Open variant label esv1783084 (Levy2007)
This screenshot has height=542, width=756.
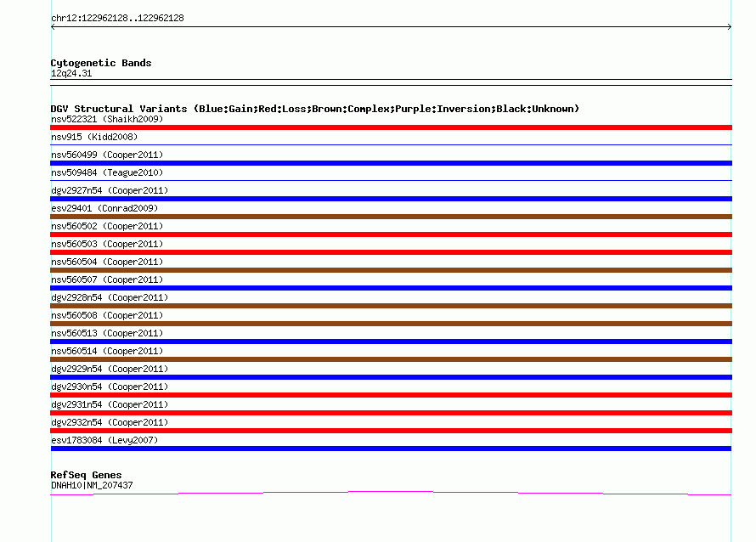pos(104,440)
